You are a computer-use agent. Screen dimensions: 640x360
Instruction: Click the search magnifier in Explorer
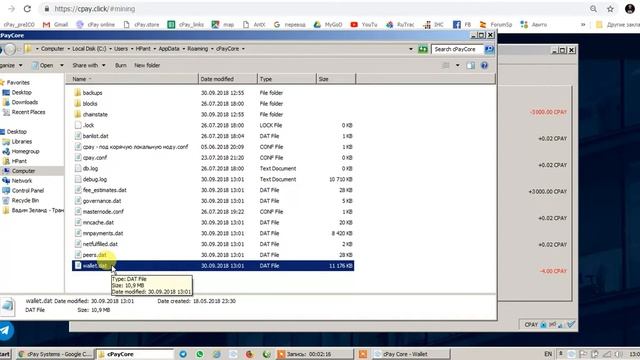pos(489,49)
